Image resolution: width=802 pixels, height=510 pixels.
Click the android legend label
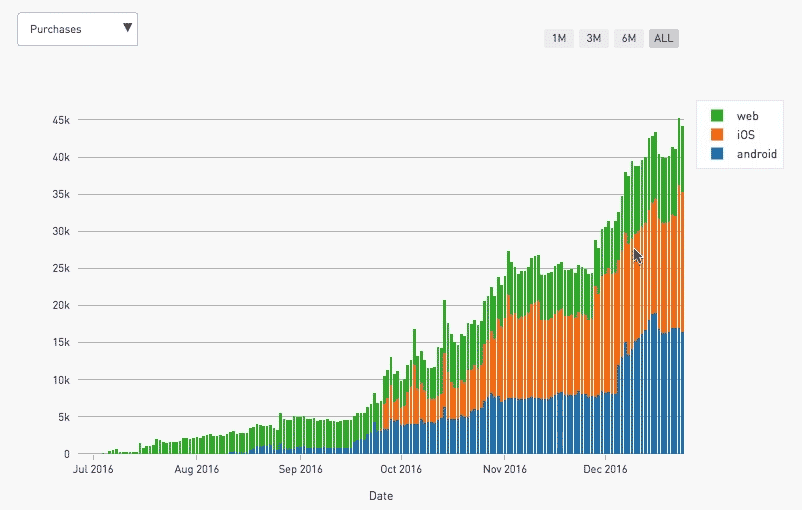coord(756,154)
